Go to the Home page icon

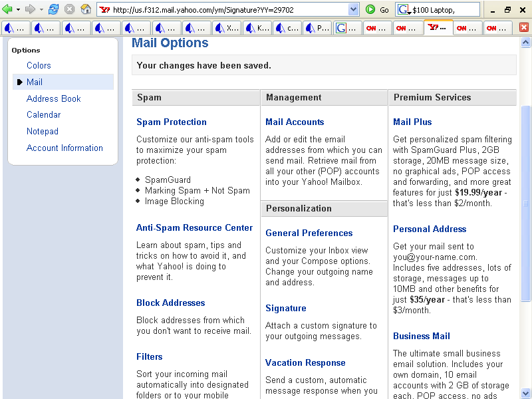[86, 9]
